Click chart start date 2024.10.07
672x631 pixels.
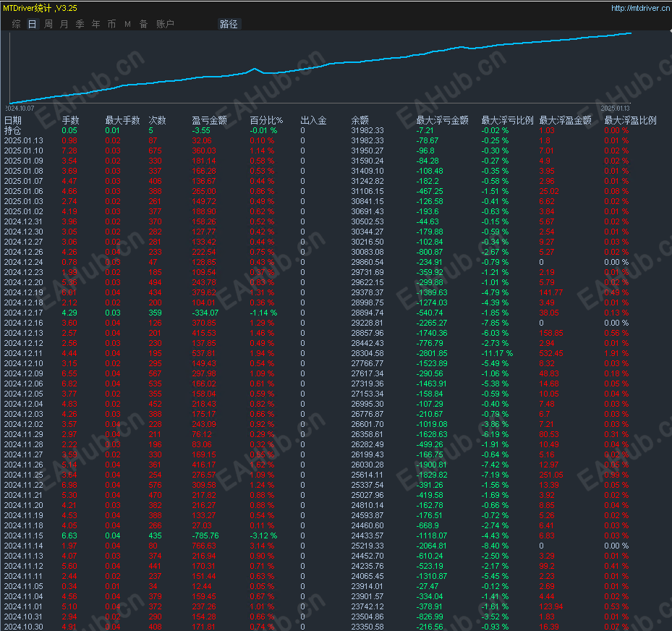coord(20,109)
